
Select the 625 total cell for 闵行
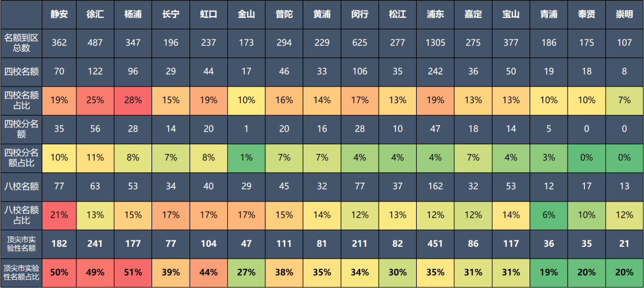[359, 42]
